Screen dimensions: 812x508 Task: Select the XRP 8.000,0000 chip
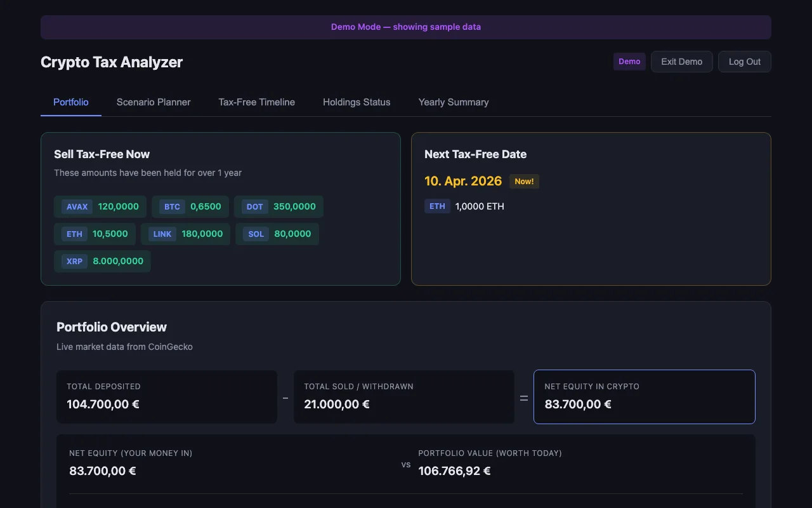(x=102, y=261)
